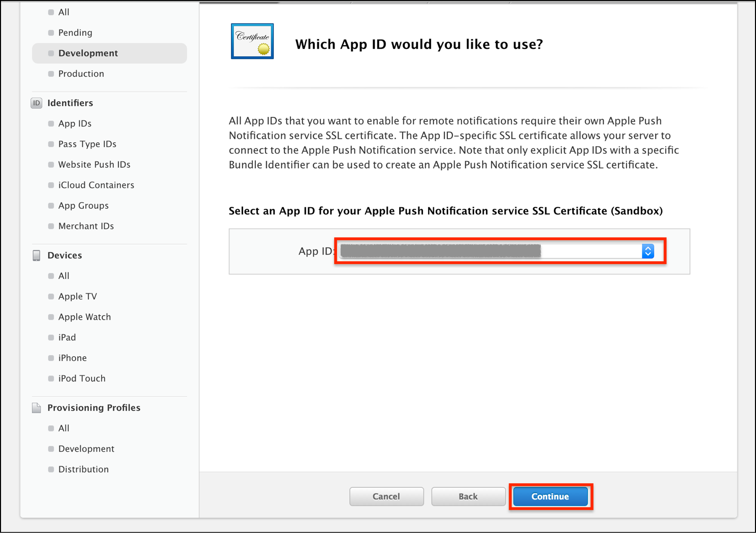Navigate to Website Push IDs

(94, 164)
